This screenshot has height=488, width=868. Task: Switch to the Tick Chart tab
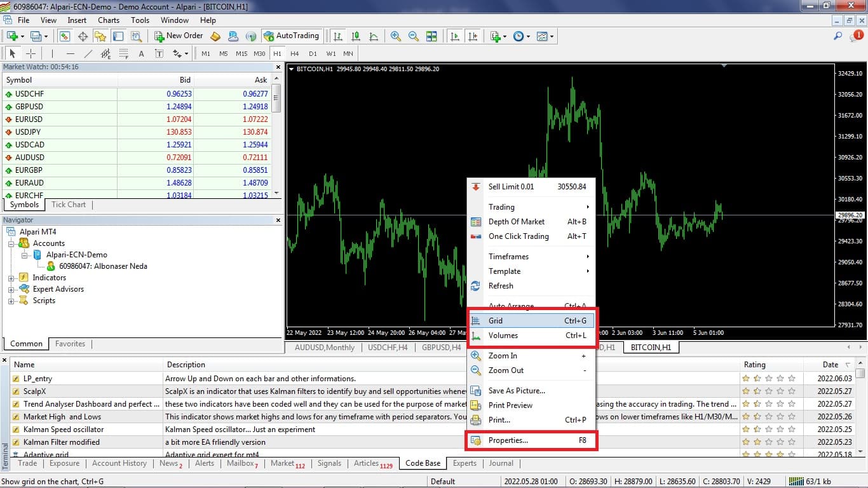69,205
